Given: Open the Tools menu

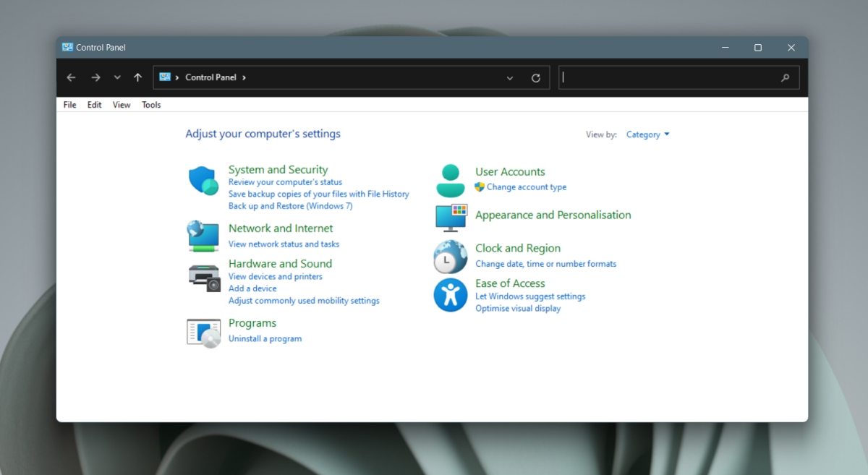Looking at the screenshot, I should [x=151, y=105].
